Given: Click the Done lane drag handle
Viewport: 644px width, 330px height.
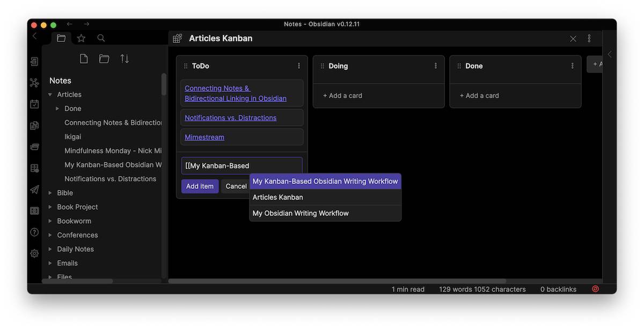Looking at the screenshot, I should pos(459,66).
